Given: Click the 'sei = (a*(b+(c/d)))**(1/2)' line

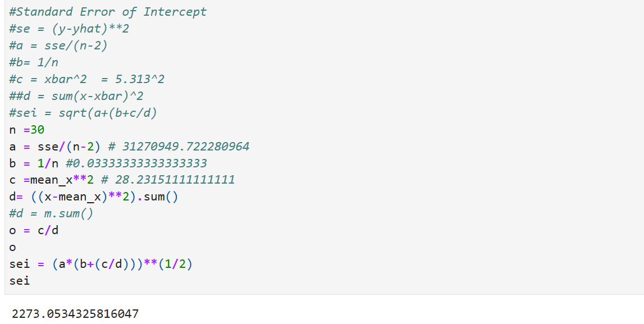Looking at the screenshot, I should point(101,264).
